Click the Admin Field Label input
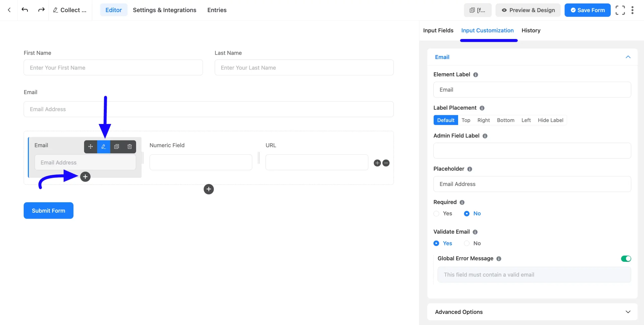Image resolution: width=644 pixels, height=325 pixels. (x=532, y=151)
